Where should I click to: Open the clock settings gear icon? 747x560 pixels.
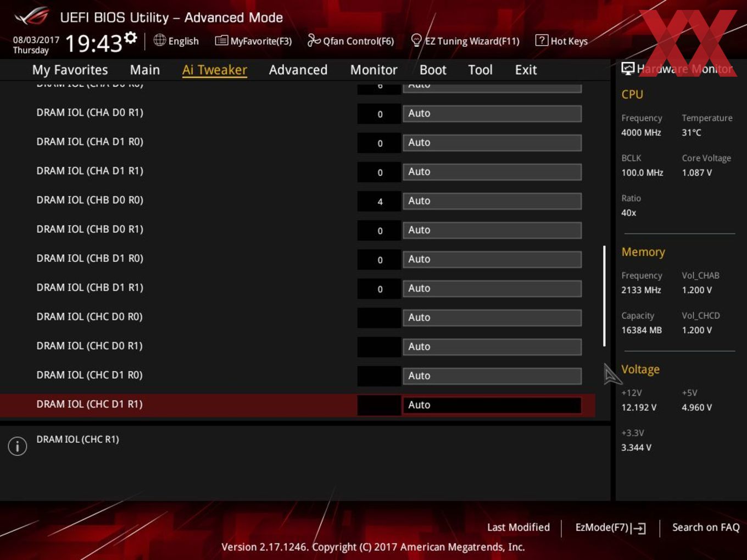click(x=131, y=37)
